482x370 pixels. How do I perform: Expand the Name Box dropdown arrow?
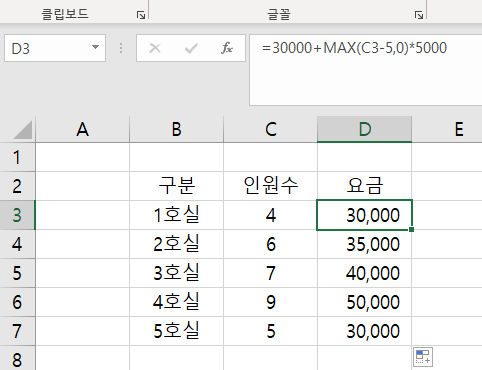point(95,48)
